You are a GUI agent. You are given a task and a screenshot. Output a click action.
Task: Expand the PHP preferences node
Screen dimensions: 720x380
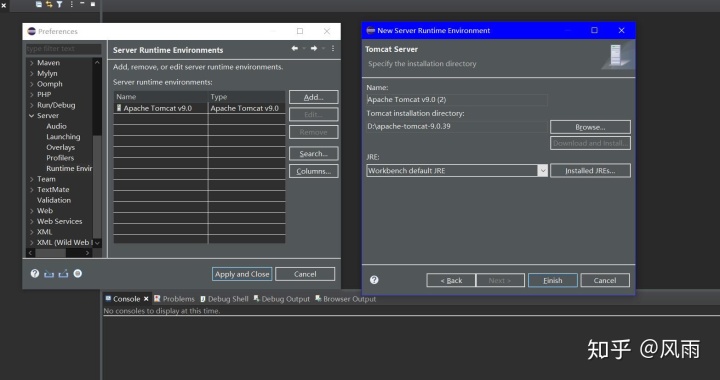pyautogui.click(x=32, y=95)
